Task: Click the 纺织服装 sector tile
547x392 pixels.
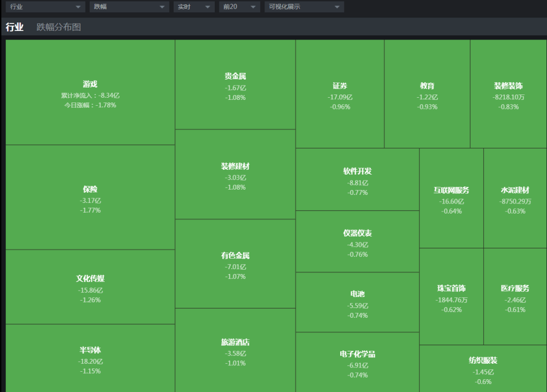Action: click(483, 369)
